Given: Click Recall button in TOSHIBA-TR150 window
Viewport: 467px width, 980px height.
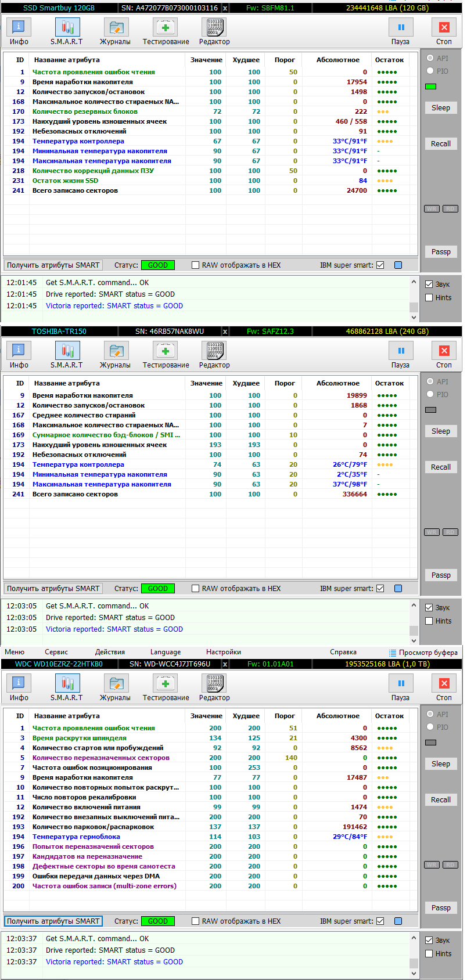Looking at the screenshot, I should click(x=441, y=467).
